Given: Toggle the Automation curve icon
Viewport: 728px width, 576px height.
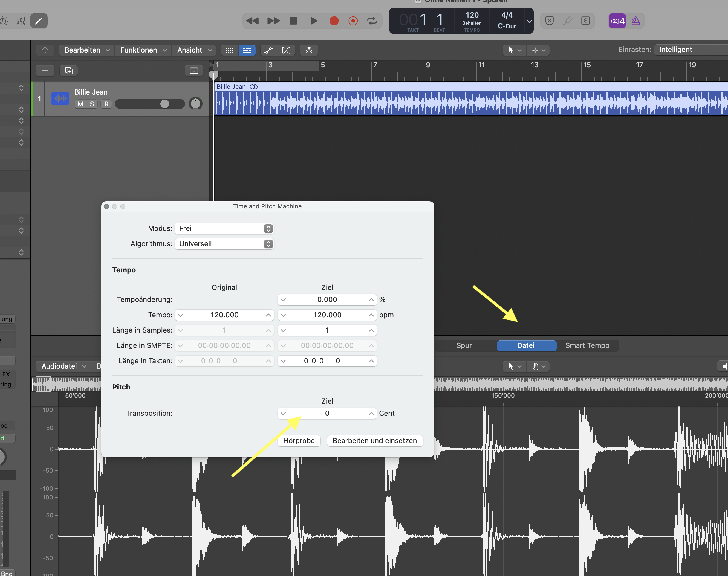Looking at the screenshot, I should pyautogui.click(x=269, y=50).
